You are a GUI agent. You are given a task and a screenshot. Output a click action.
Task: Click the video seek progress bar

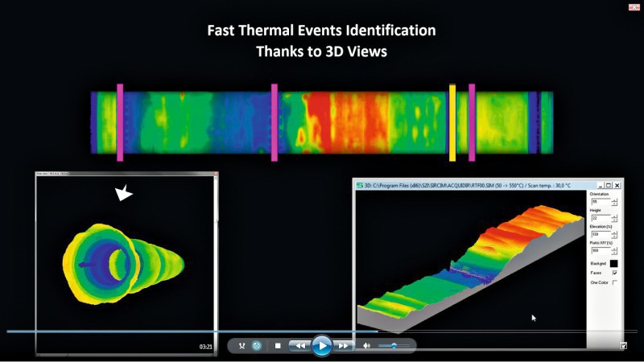point(322,331)
